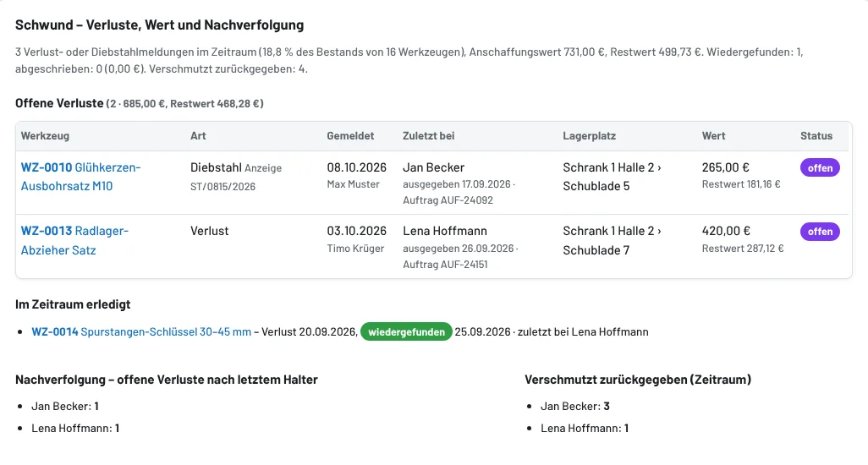Select the reporter Timo Krüger
Image resolution: width=868 pixels, height=465 pixels.
click(x=355, y=249)
